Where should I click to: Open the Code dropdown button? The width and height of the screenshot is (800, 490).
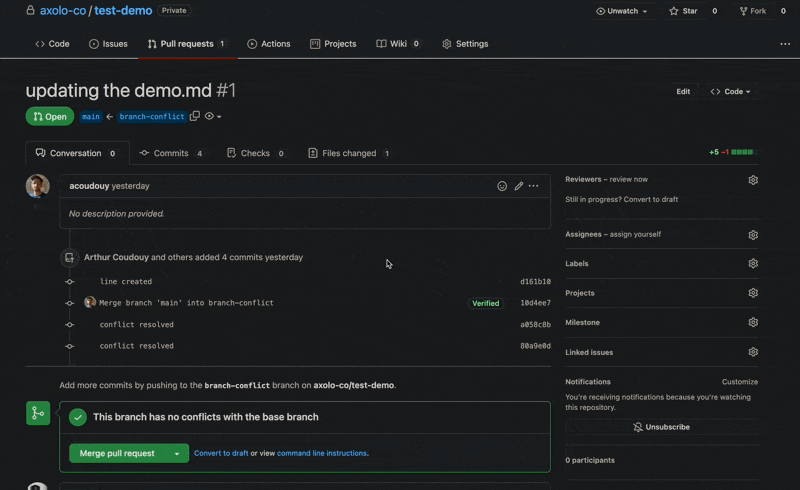[730, 91]
